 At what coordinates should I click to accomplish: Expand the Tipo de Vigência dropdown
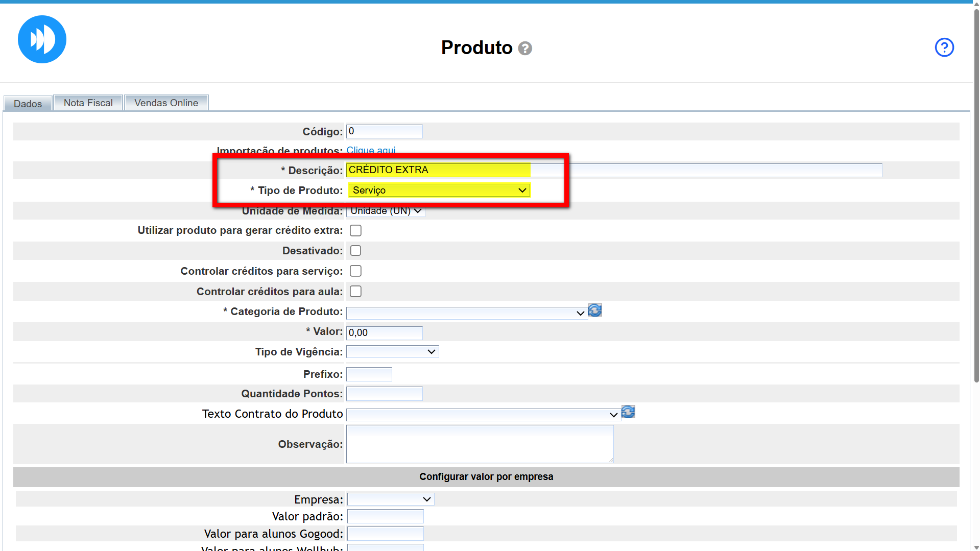pos(392,352)
